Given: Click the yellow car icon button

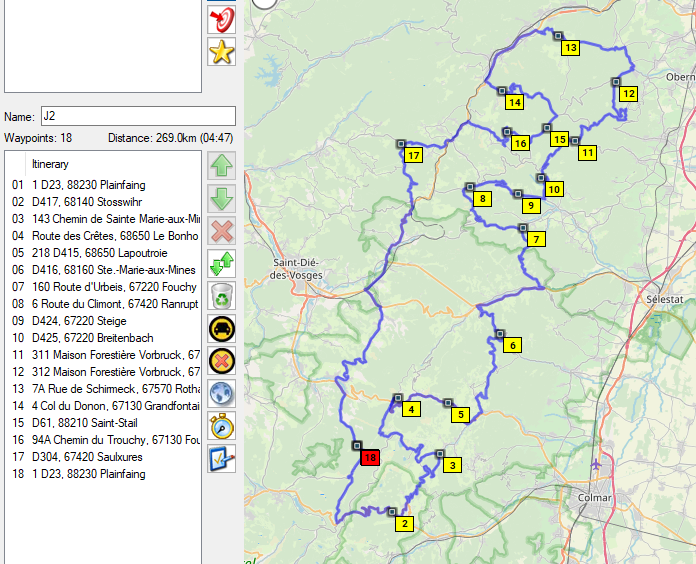Looking at the screenshot, I should (221, 329).
